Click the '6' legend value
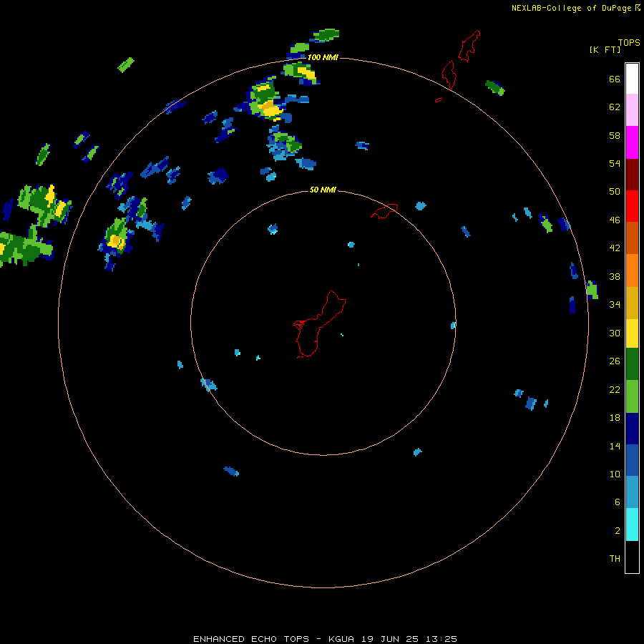The height and width of the screenshot is (644, 644). tap(618, 502)
